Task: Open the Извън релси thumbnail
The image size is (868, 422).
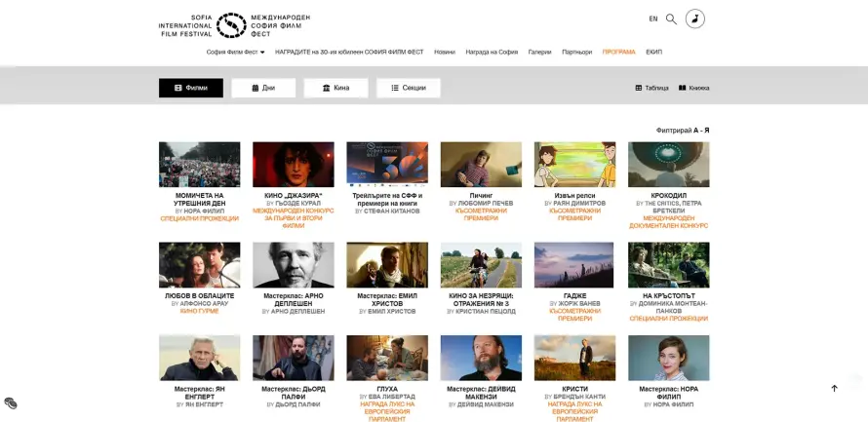Action: tap(574, 165)
